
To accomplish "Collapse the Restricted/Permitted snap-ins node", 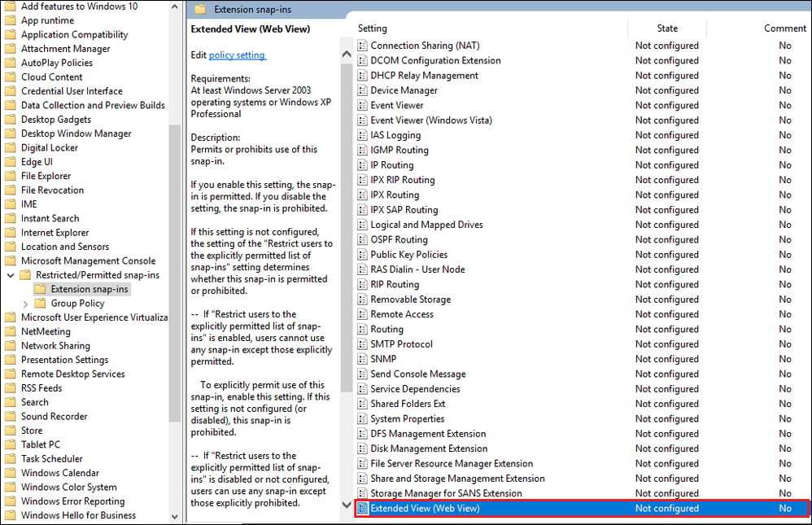I will [11, 275].
